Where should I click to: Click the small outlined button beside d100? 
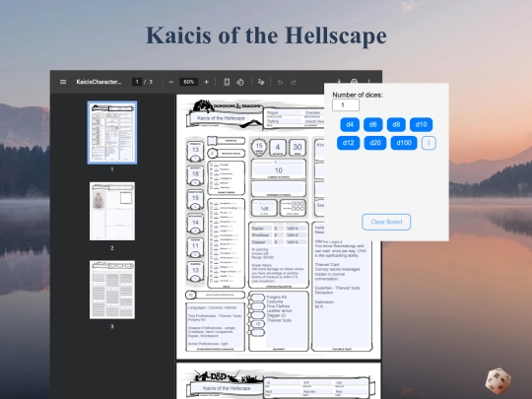pyautogui.click(x=429, y=143)
